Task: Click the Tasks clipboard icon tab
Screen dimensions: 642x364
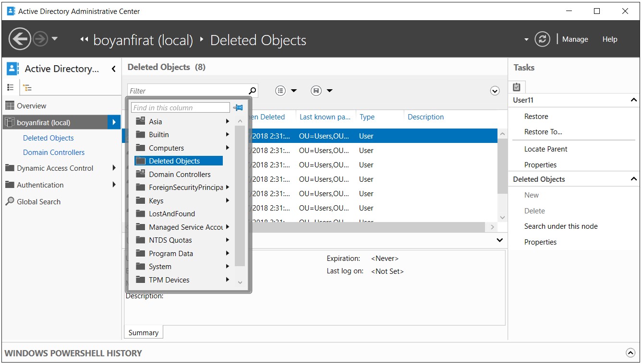Action: coord(517,87)
